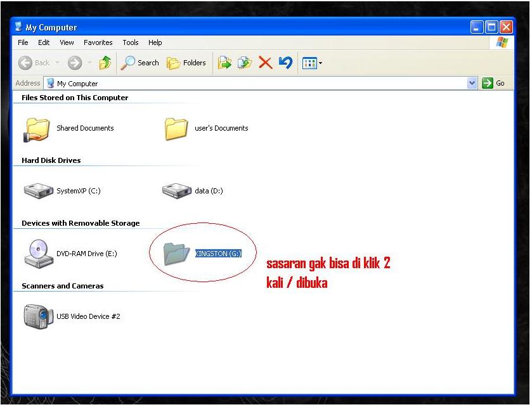Open the Views dropdown arrow
This screenshot has width=532, height=407.
pyautogui.click(x=319, y=62)
